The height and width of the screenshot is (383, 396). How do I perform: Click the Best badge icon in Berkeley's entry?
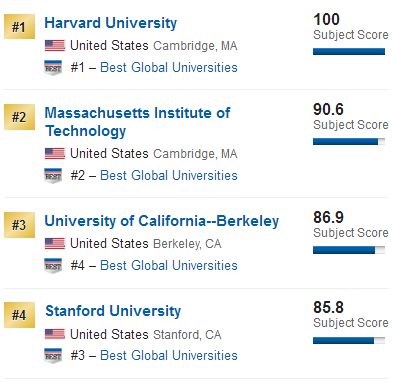tap(53, 266)
